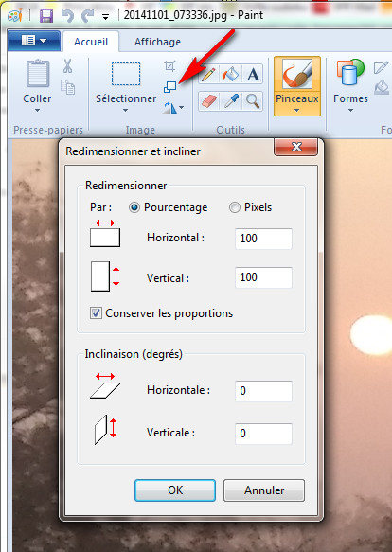The image size is (392, 552).
Task: Toggle Conserver les proportions checkbox
Action: point(96,313)
